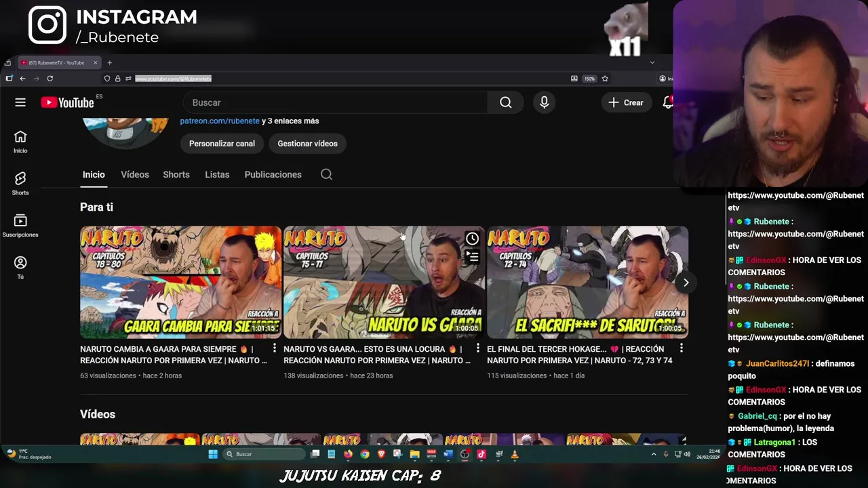Viewport: 868px width, 488px height.
Task: Switch to the Publicaciones channel tab
Action: (273, 174)
